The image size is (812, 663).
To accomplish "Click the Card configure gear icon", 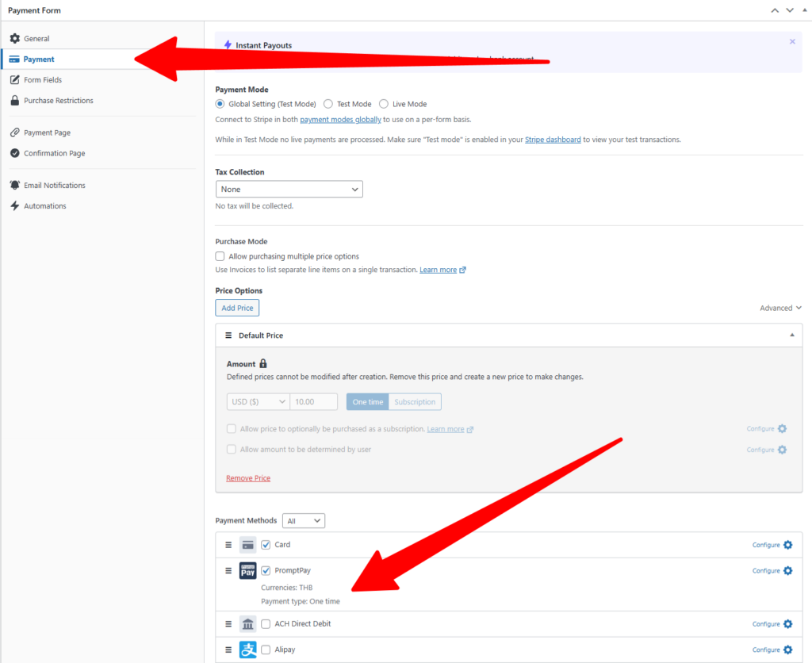I will pos(787,545).
